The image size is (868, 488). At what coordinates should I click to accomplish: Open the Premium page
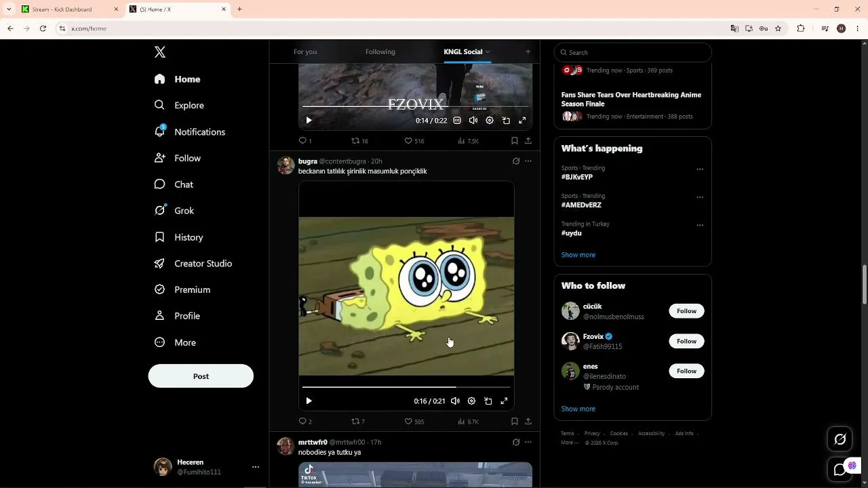pyautogui.click(x=182, y=289)
